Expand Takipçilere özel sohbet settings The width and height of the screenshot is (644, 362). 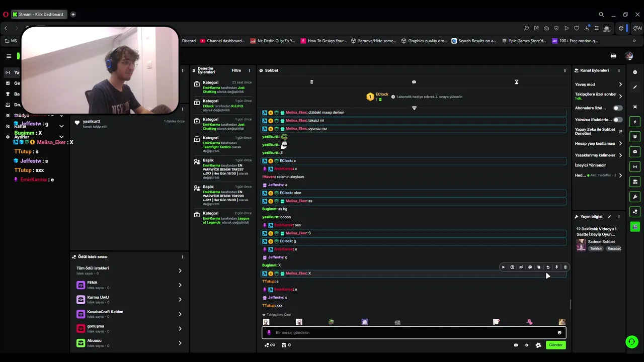pyautogui.click(x=599, y=96)
